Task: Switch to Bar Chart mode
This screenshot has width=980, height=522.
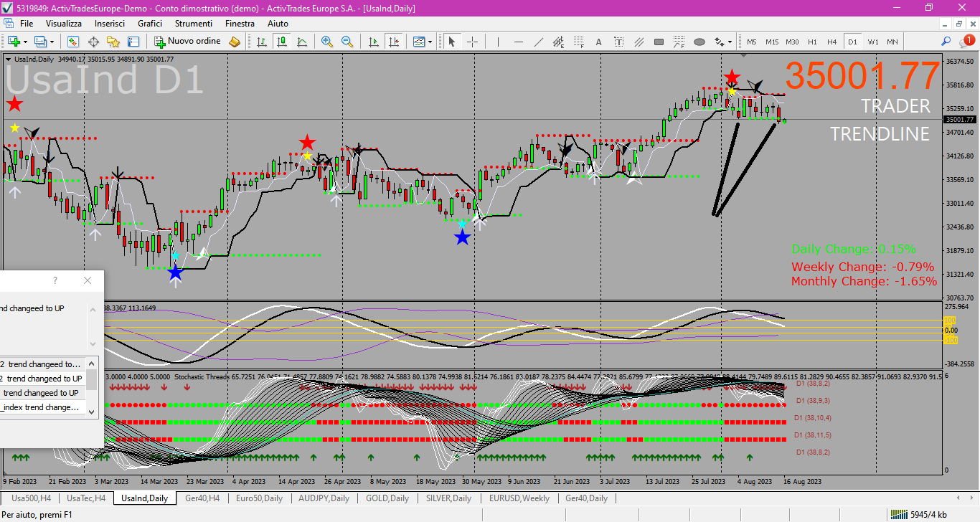Action: pyautogui.click(x=262, y=42)
